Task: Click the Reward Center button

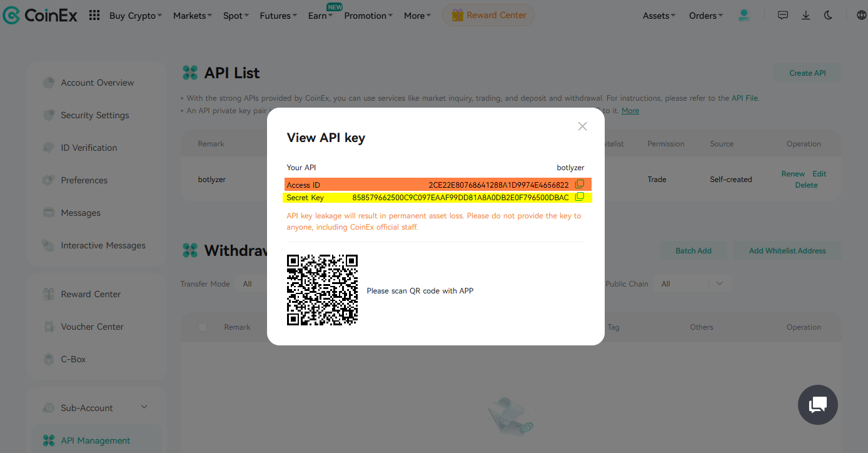Action: point(488,16)
